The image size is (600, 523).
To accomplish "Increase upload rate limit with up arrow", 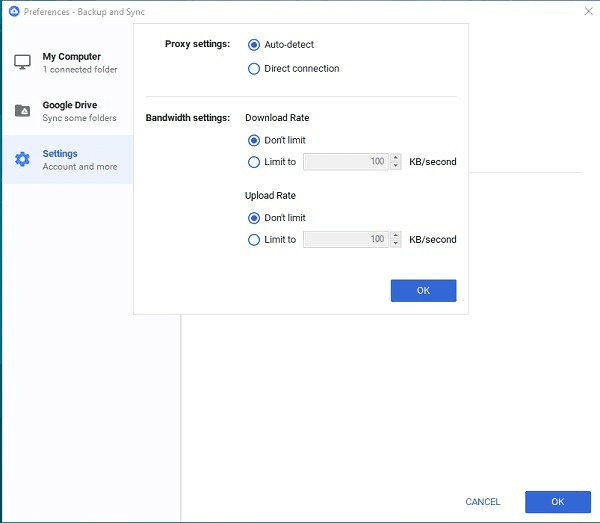I will [x=396, y=236].
